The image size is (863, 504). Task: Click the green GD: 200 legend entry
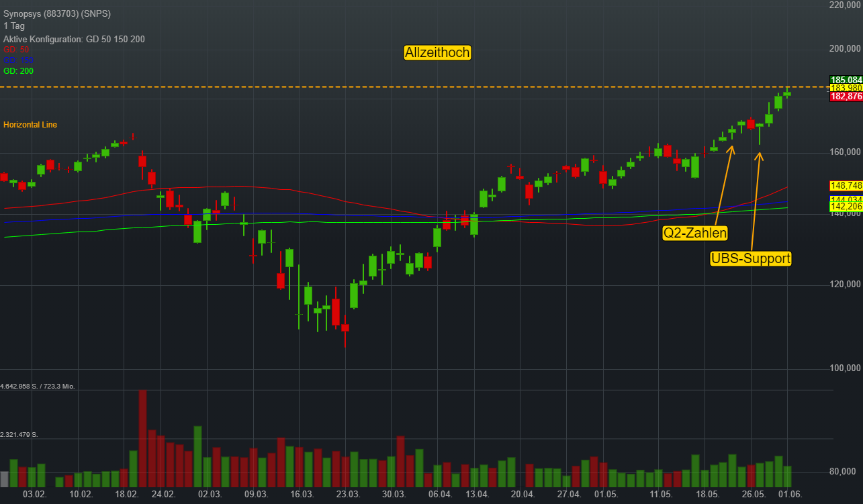[x=18, y=70]
